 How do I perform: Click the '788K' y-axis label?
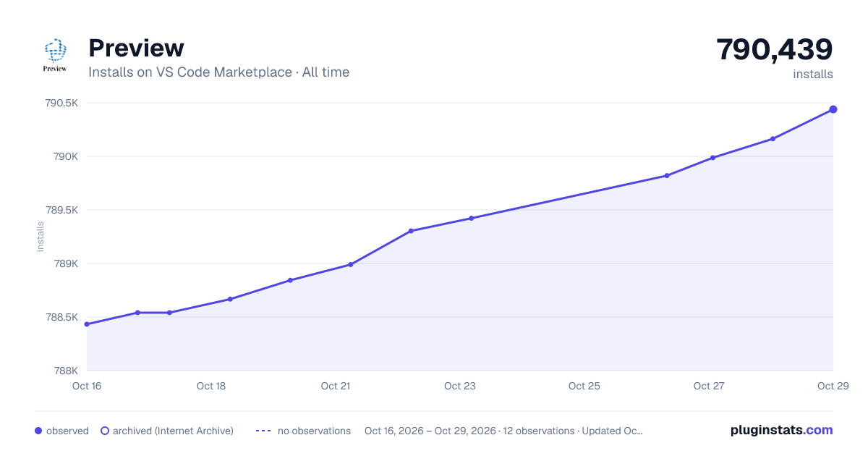66,371
